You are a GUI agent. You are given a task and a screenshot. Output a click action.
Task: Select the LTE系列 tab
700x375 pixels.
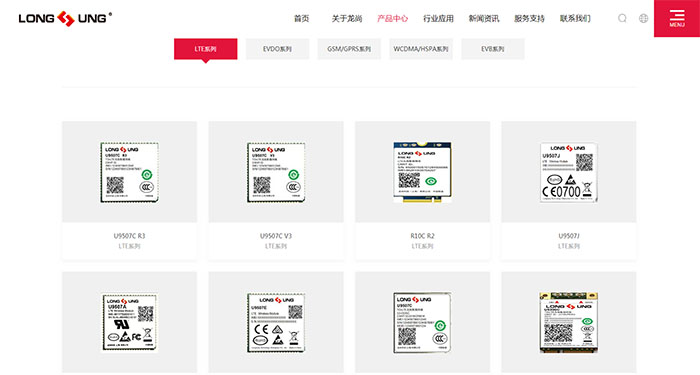pos(205,49)
